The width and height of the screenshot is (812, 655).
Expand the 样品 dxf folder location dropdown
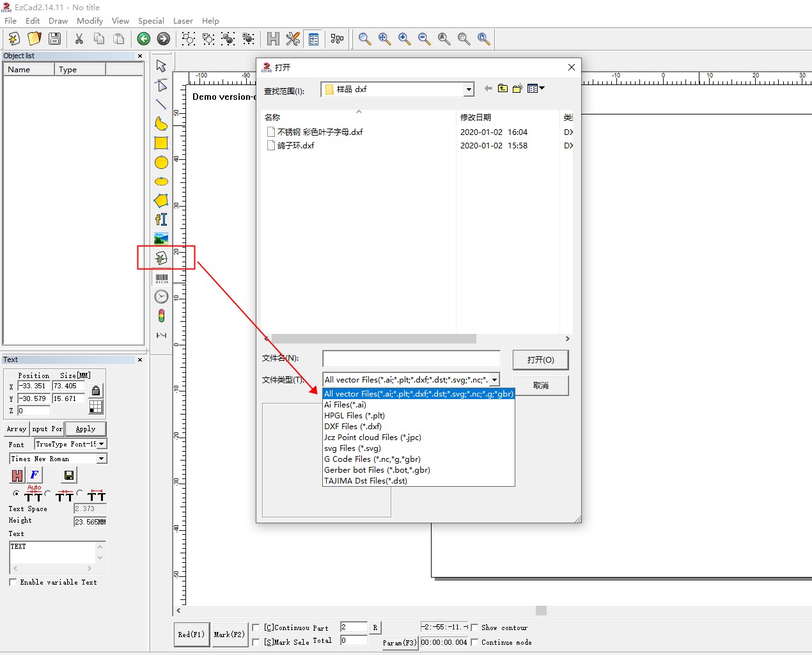click(469, 90)
